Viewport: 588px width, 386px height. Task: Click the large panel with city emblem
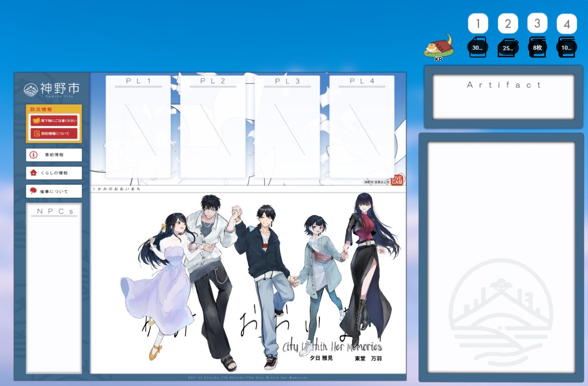(501, 258)
